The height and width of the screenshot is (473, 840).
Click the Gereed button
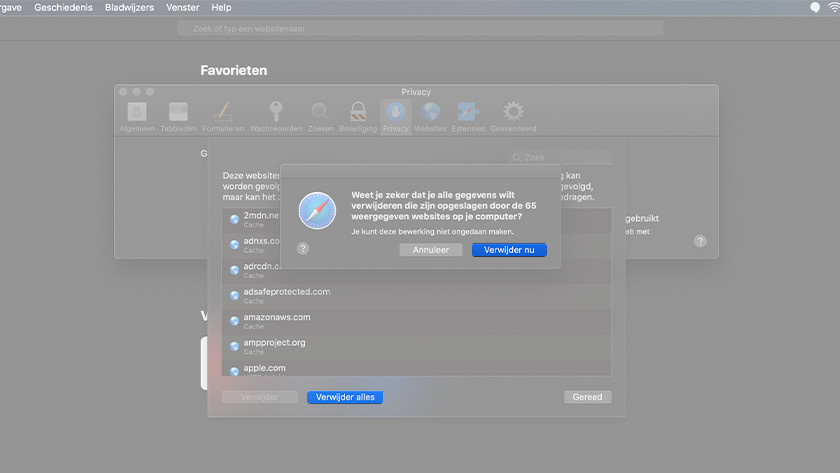tap(587, 397)
